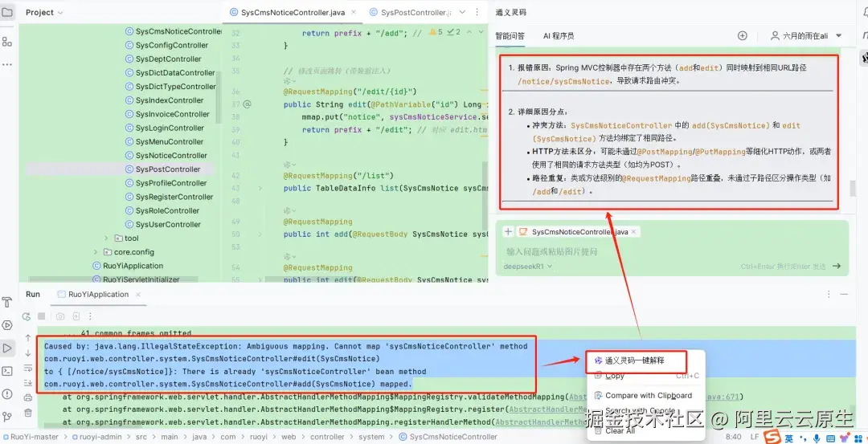Viewport: 868px width, 444px height.
Task: Expand the tool folder in tree
Action: 107,238
